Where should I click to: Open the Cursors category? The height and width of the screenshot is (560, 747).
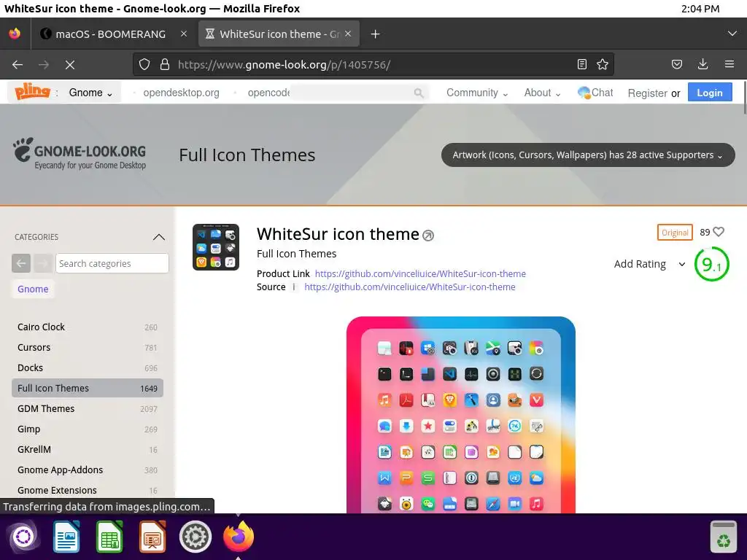[88, 347]
